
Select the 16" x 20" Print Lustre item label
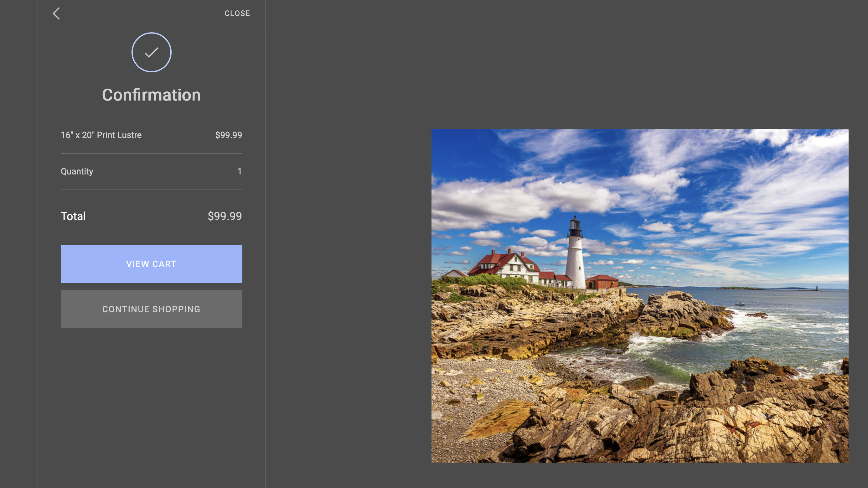tap(101, 135)
